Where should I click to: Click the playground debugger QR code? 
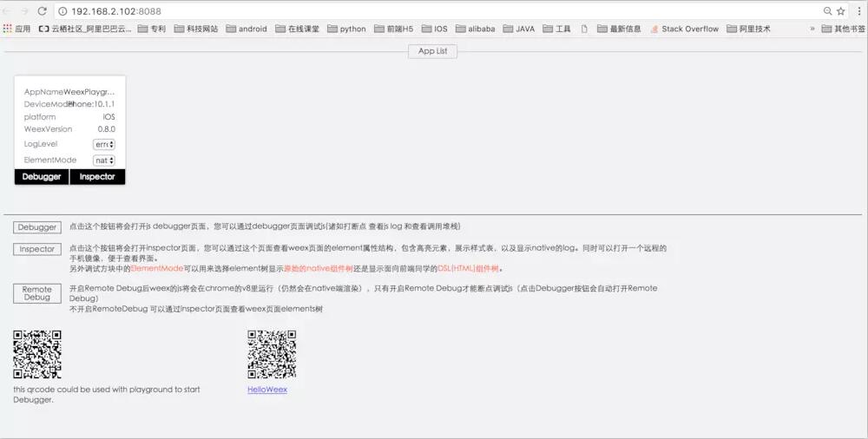37,354
